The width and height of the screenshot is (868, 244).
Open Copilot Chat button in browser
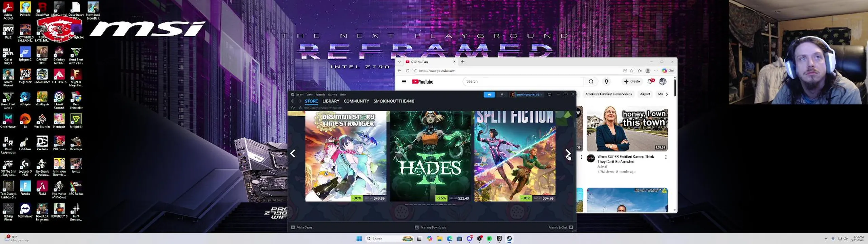point(668,71)
